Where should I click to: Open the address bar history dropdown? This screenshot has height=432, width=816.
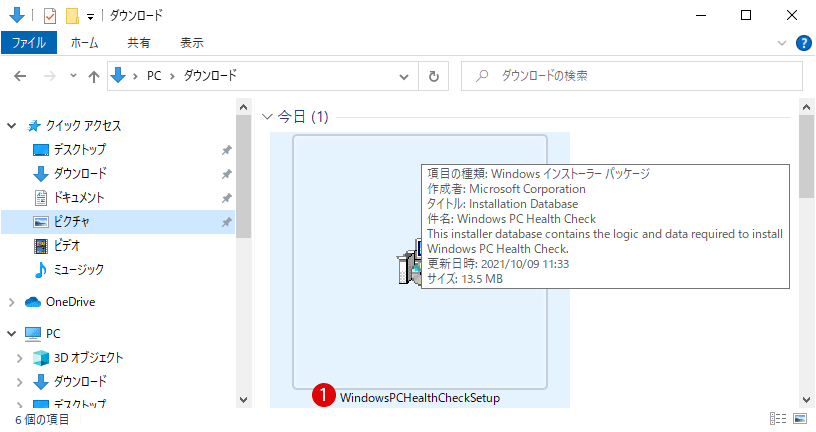(x=404, y=77)
